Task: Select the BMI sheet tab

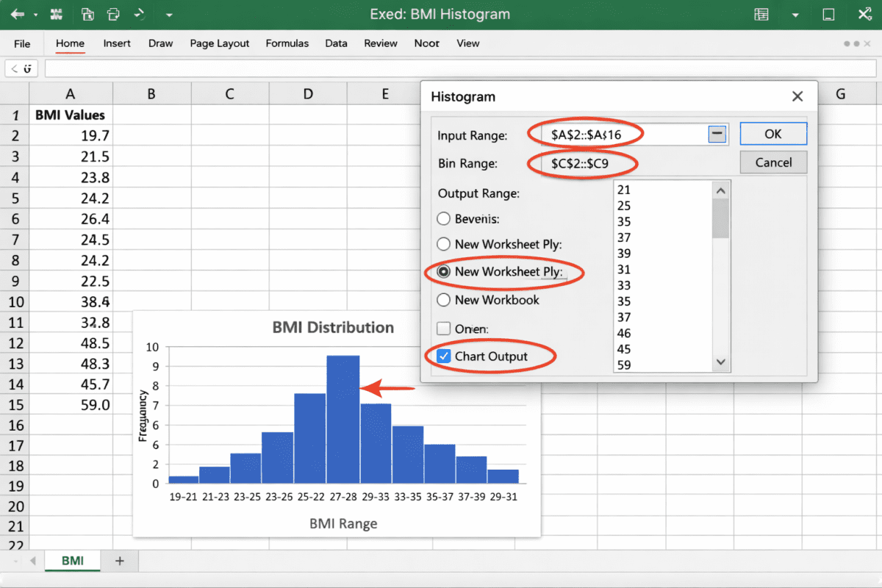Action: (x=72, y=561)
